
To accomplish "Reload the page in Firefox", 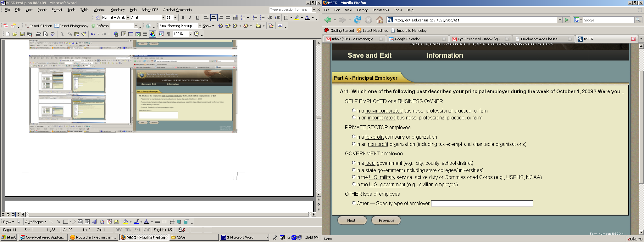I will (x=357, y=20).
